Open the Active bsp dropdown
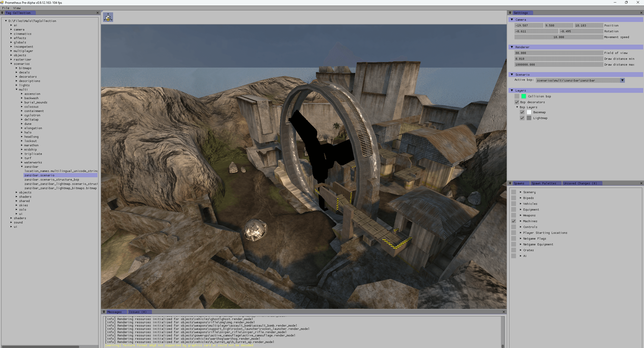This screenshot has height=348, width=644. (x=622, y=80)
